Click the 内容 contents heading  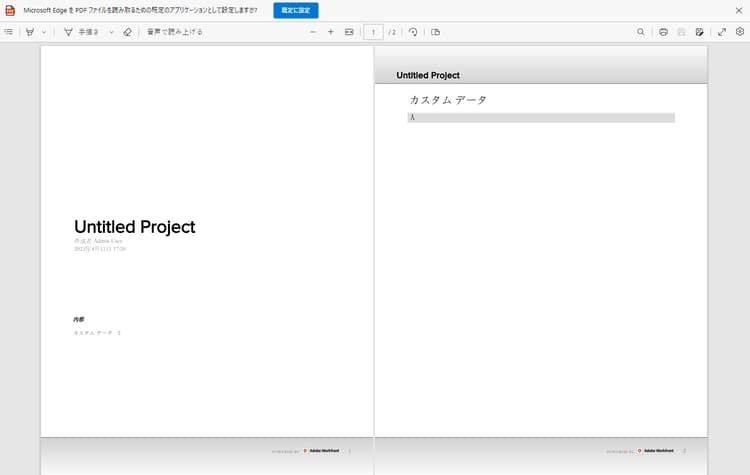(x=79, y=319)
